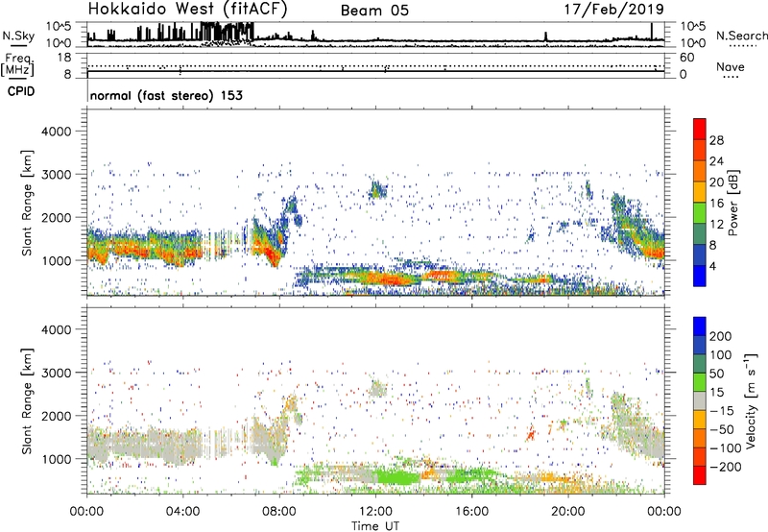
Task: Click the red bottom of velocity colorbar
Action: coord(700,475)
